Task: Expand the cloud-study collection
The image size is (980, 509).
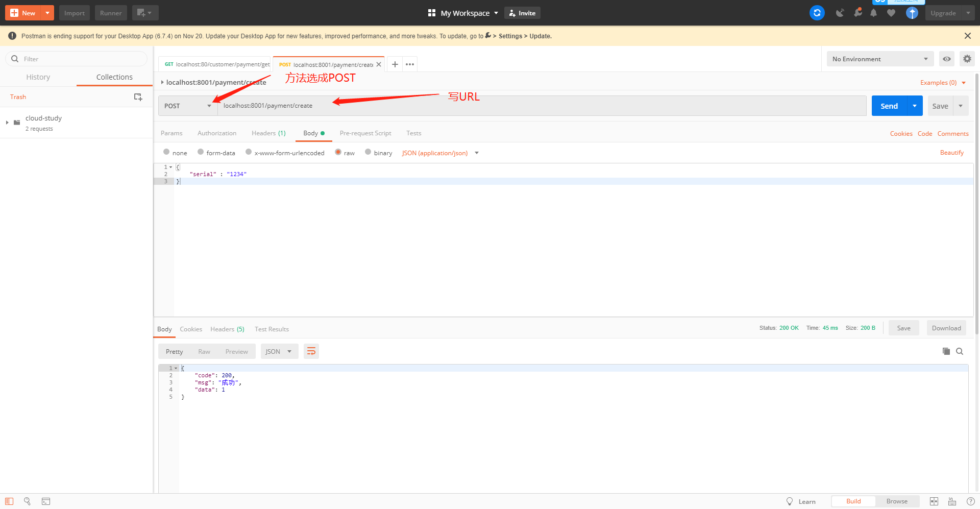Action: pyautogui.click(x=7, y=123)
